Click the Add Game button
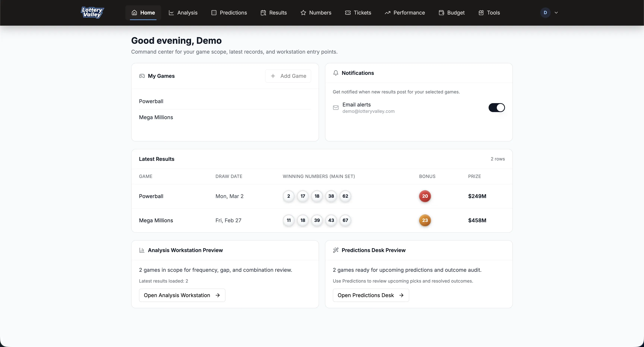644x347 pixels. click(x=288, y=76)
